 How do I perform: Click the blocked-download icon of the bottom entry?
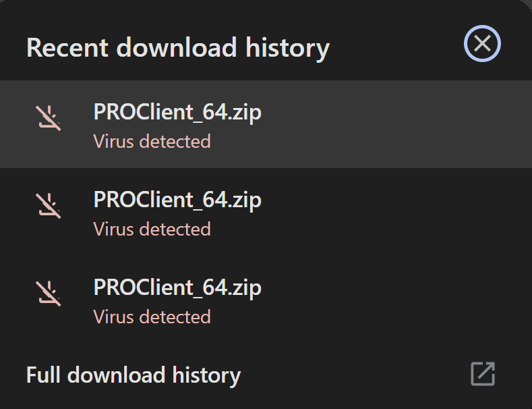click(x=49, y=293)
